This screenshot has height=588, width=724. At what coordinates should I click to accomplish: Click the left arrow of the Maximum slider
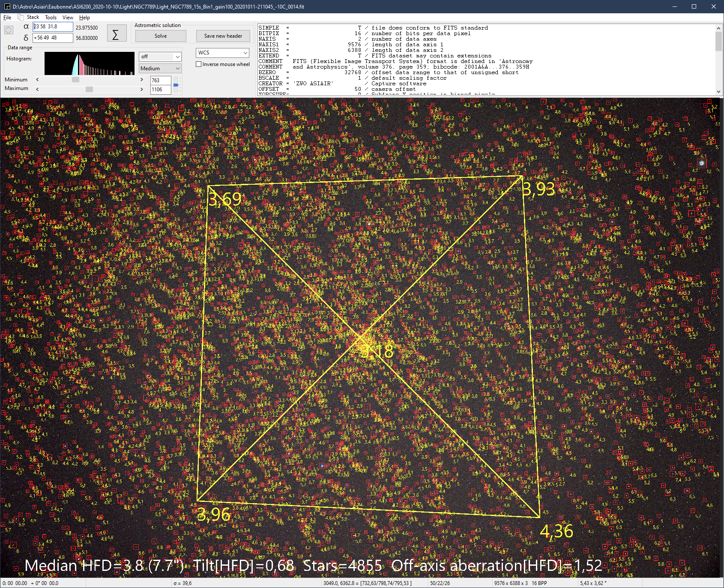37,89
